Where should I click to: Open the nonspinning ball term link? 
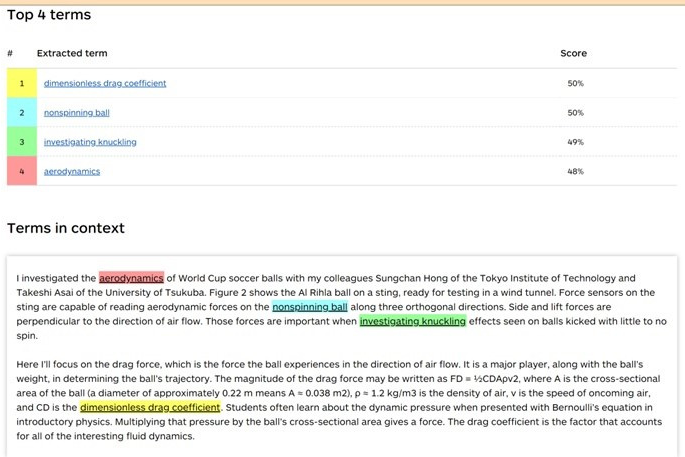coord(76,113)
